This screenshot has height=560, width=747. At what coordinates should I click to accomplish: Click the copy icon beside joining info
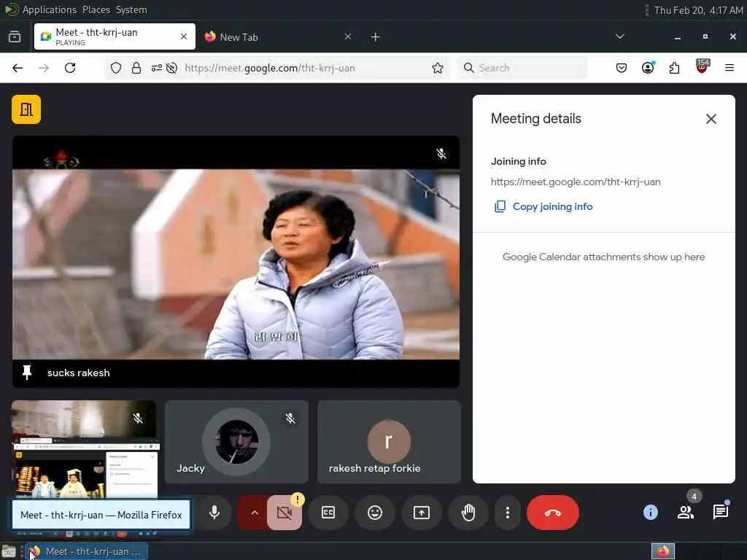pos(500,206)
